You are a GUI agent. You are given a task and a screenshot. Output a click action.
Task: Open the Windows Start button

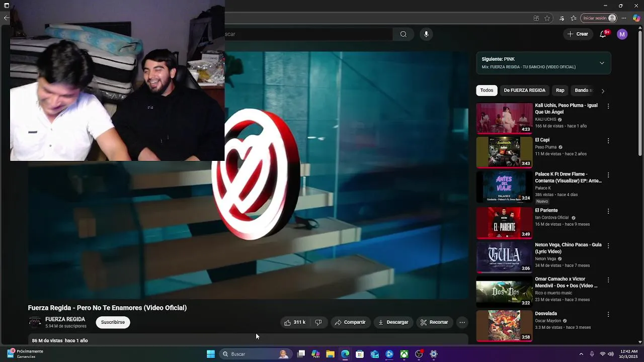(x=211, y=354)
